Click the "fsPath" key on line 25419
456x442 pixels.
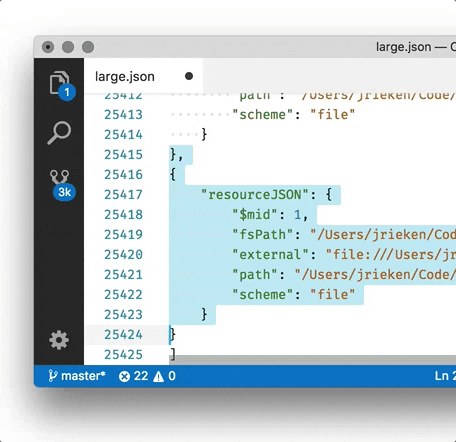pos(263,234)
